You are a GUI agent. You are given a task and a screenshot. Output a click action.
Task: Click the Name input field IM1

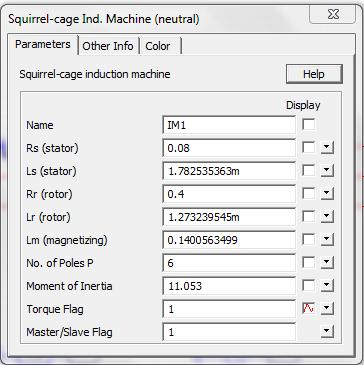229,125
